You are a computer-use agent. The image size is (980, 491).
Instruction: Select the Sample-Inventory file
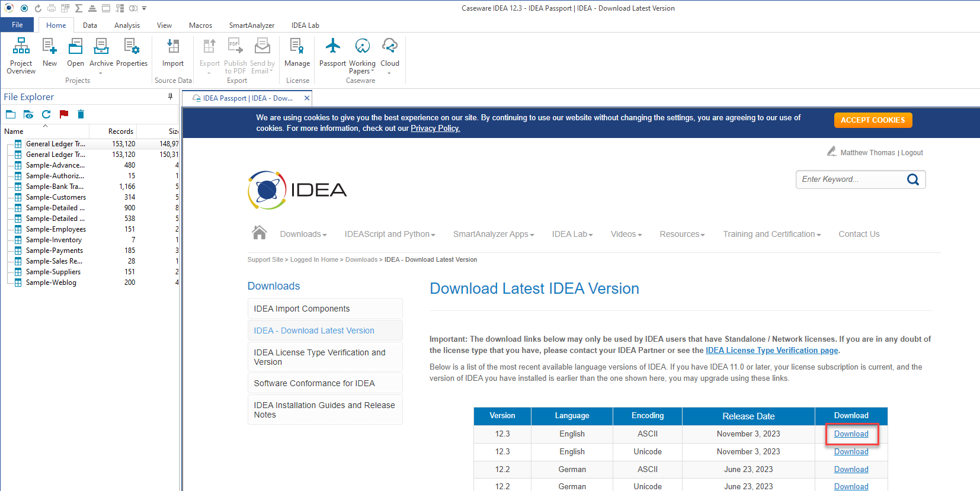tap(54, 240)
